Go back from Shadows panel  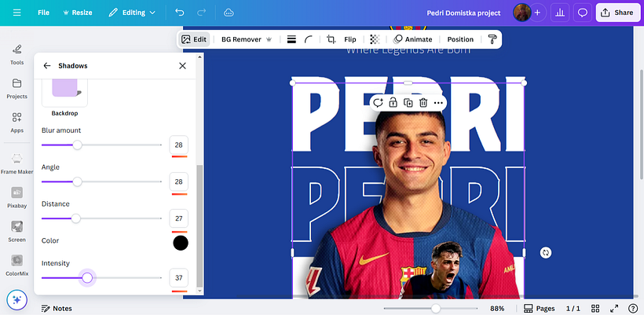point(47,66)
